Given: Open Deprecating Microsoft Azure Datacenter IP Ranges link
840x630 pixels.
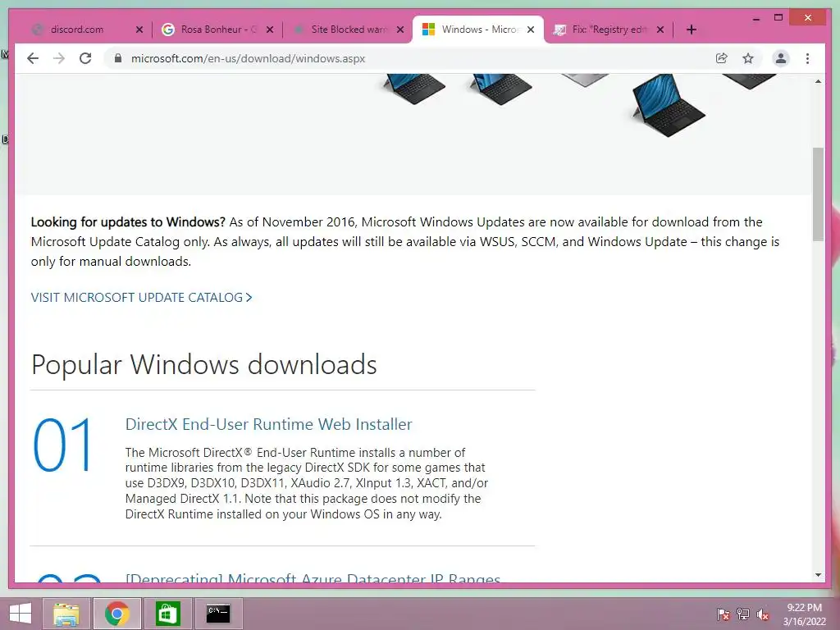Looking at the screenshot, I should point(313,578).
